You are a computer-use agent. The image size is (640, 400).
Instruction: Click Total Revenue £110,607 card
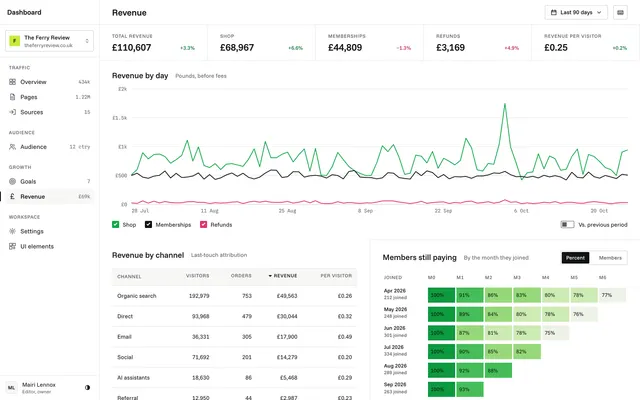click(153, 43)
